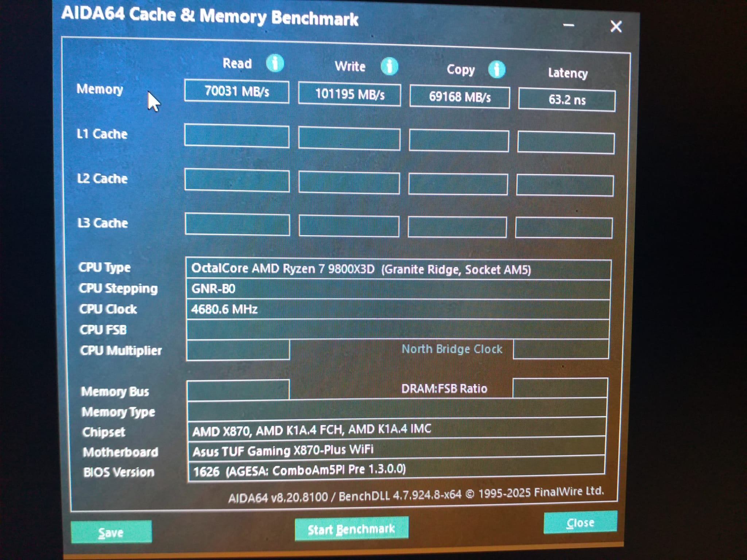Minimize the AIDA64 benchmark window
The height and width of the screenshot is (560, 747).
569,25
